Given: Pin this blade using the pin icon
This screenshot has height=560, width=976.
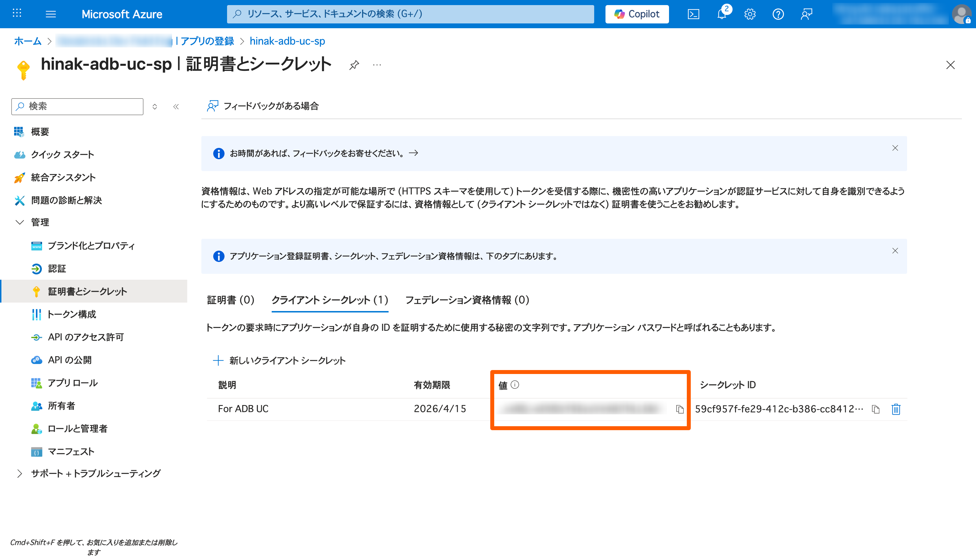Looking at the screenshot, I should click(354, 65).
